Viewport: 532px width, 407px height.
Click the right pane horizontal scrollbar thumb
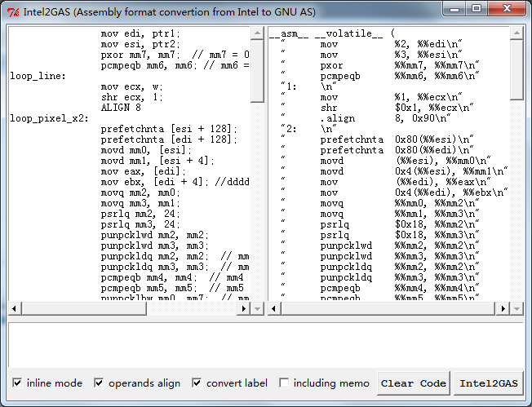[388, 308]
